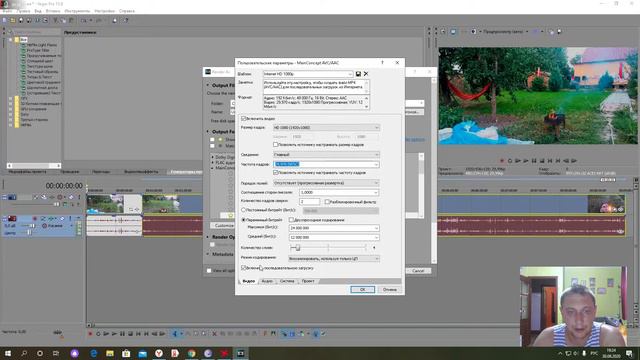Click Cancel in the Render As window
640x360 pixels.
(x=418, y=271)
